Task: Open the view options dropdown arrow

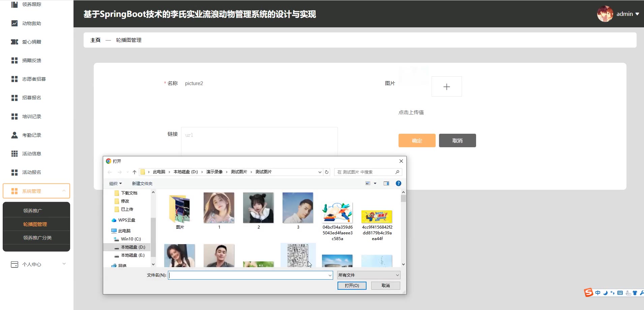Action: pos(375,183)
